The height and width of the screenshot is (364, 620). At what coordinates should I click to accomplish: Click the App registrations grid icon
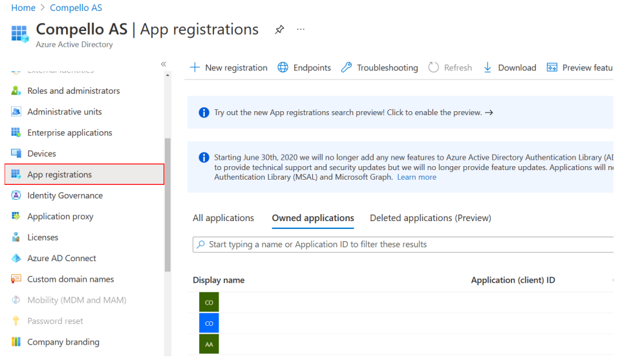pyautogui.click(x=16, y=175)
